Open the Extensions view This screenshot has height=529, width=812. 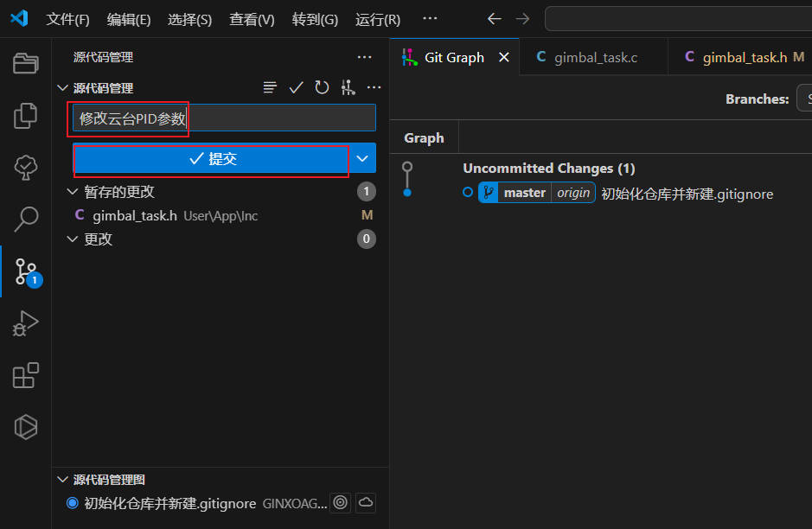[x=26, y=375]
